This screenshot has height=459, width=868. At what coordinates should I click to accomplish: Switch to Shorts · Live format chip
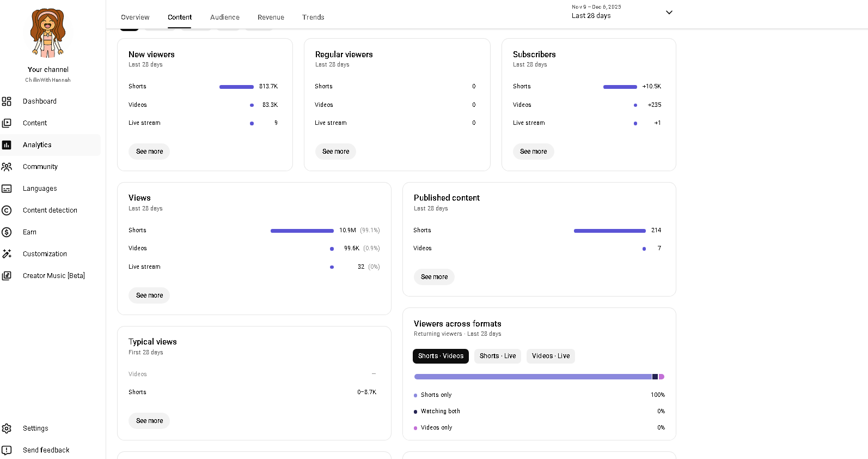497,356
